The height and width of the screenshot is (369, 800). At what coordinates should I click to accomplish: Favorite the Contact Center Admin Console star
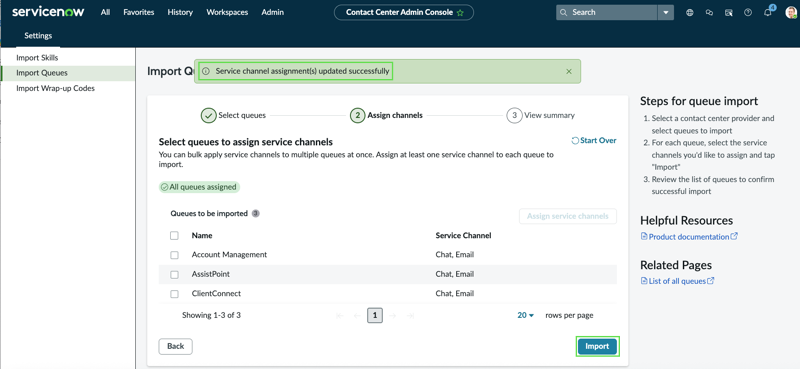point(460,13)
